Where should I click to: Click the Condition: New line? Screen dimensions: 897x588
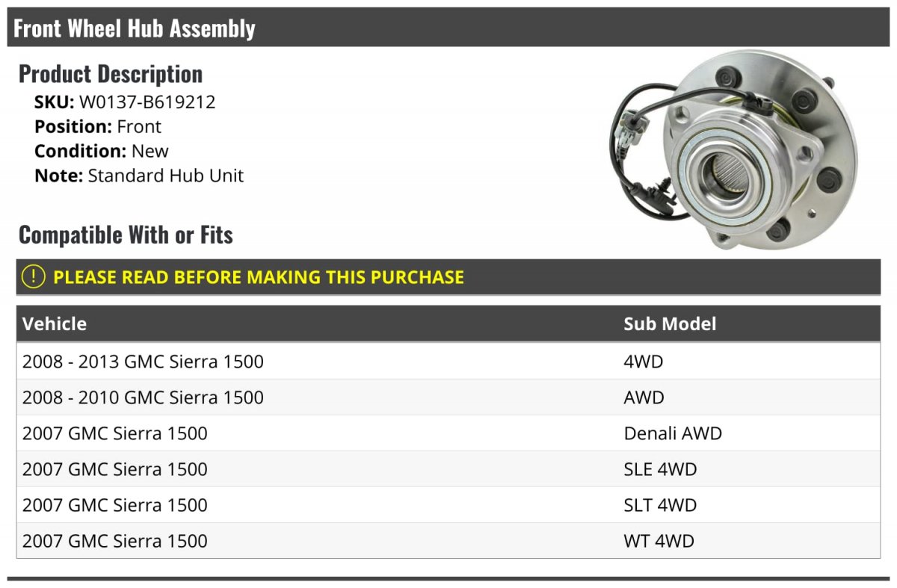[102, 151]
